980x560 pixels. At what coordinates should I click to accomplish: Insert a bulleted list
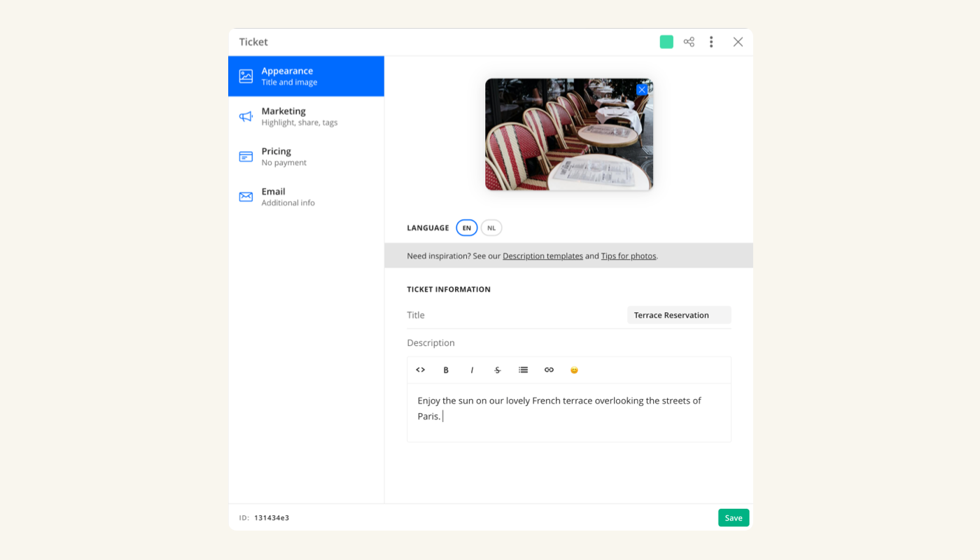tap(523, 370)
